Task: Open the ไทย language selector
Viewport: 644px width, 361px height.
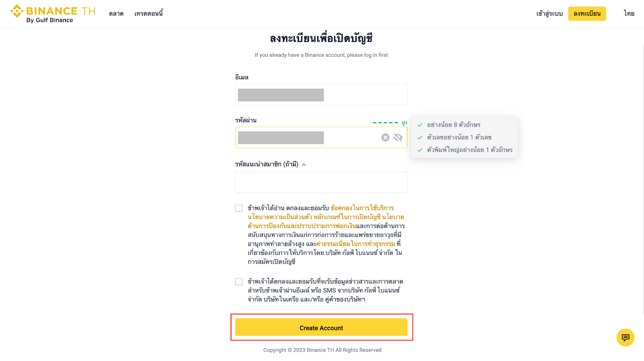Action: click(629, 14)
